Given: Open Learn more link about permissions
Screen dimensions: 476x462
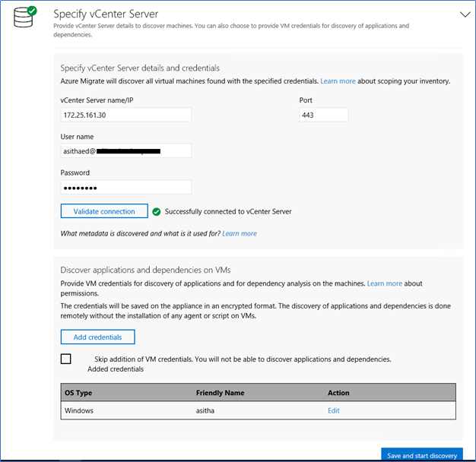Looking at the screenshot, I should tap(385, 283).
